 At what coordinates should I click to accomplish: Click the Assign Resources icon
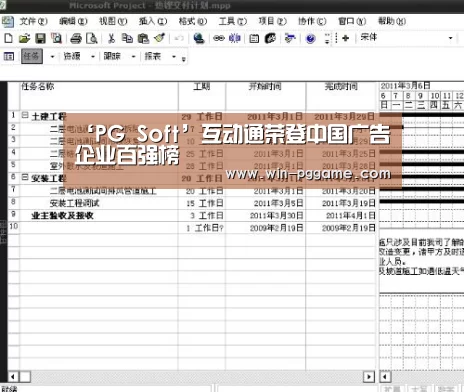270,38
